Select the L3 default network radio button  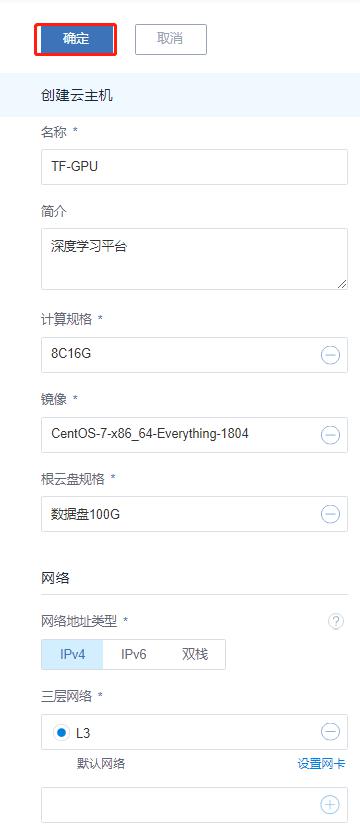[62, 732]
